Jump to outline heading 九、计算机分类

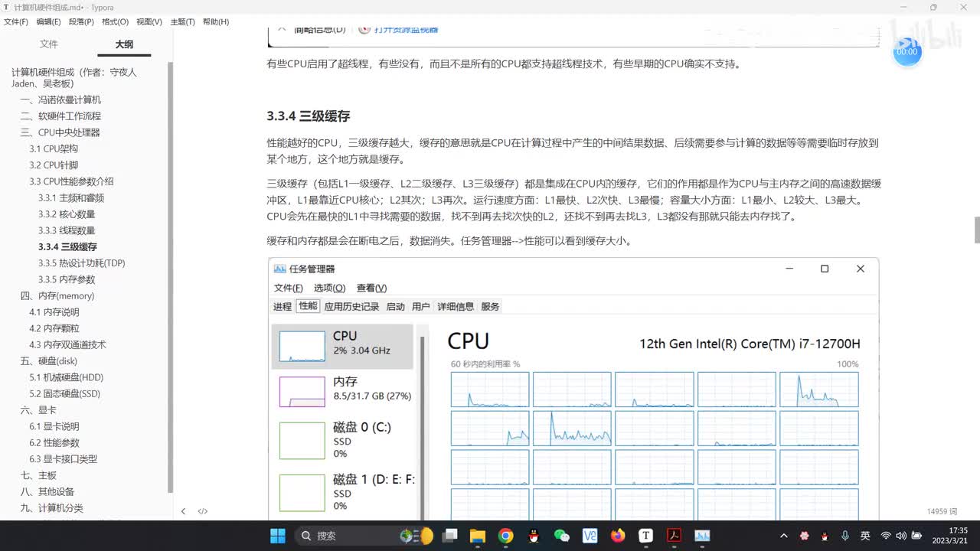(x=51, y=508)
